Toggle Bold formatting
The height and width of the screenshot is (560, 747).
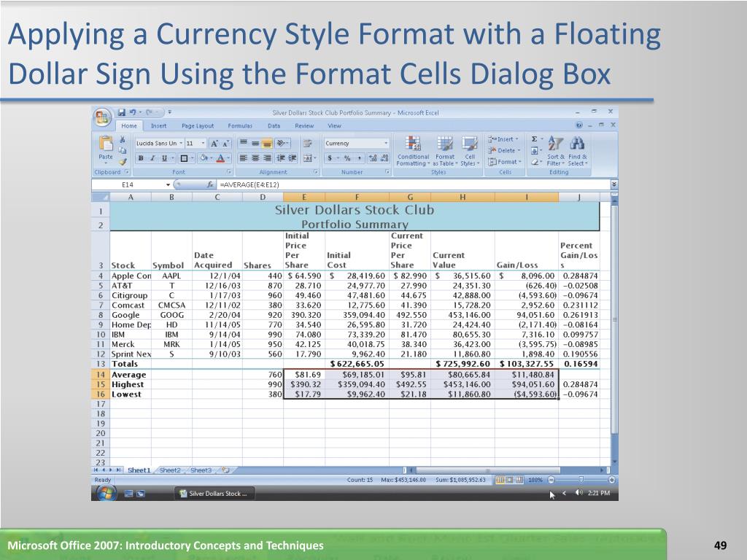pos(141,158)
